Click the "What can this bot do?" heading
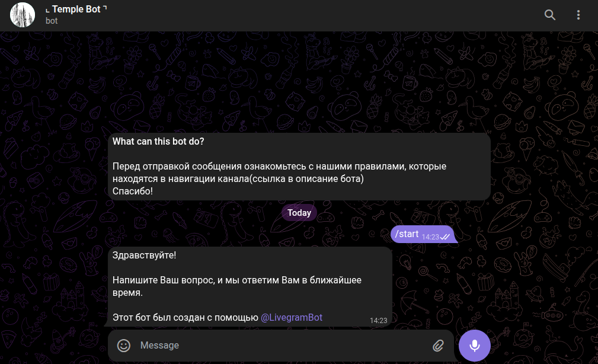Viewport: 598px width, 364px height. click(158, 141)
